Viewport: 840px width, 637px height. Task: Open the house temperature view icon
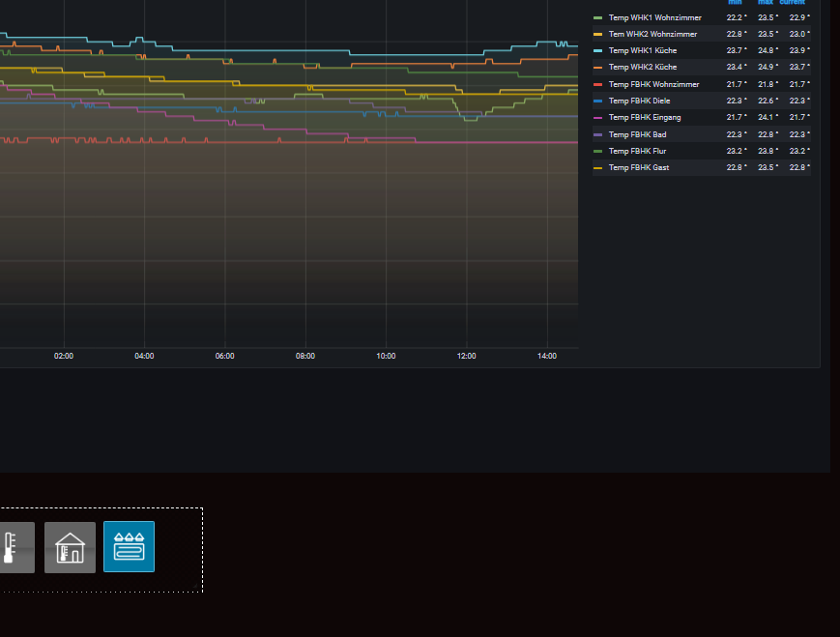pos(70,547)
